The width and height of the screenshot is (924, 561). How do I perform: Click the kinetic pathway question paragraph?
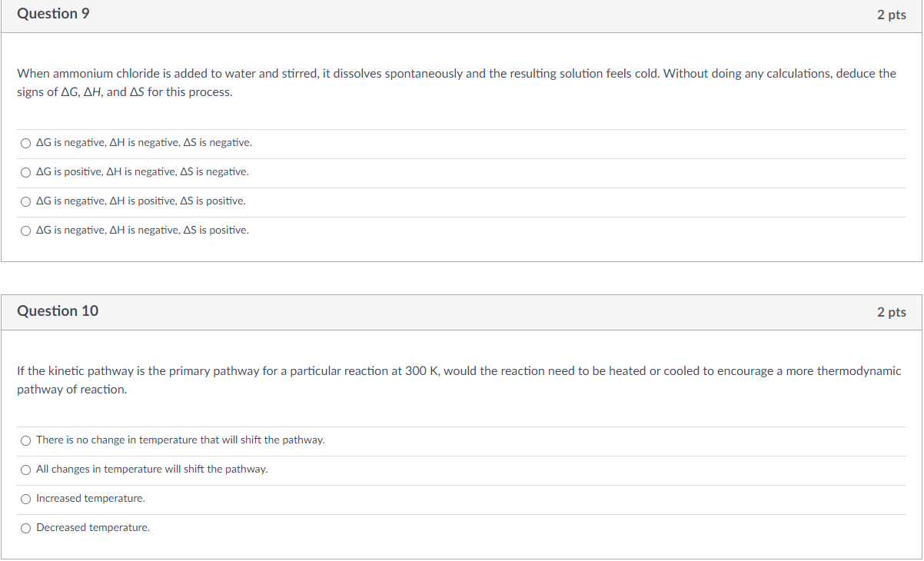(x=459, y=380)
